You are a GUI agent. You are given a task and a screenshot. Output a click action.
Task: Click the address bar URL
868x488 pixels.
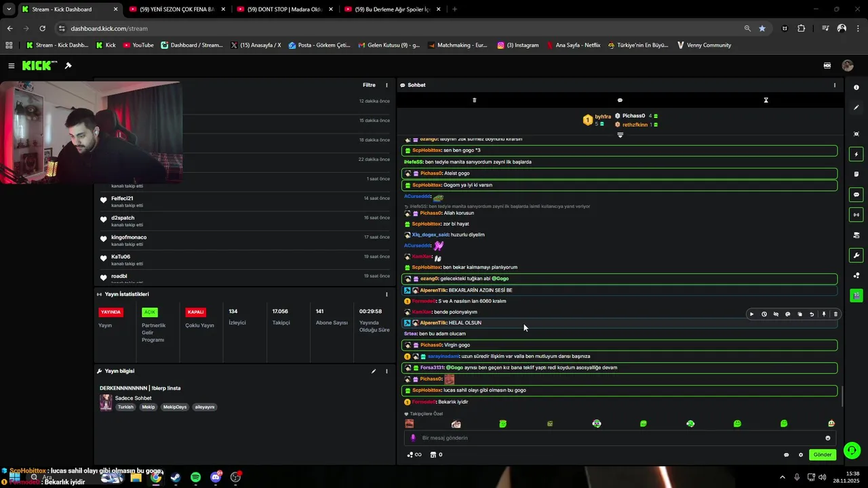(109, 28)
